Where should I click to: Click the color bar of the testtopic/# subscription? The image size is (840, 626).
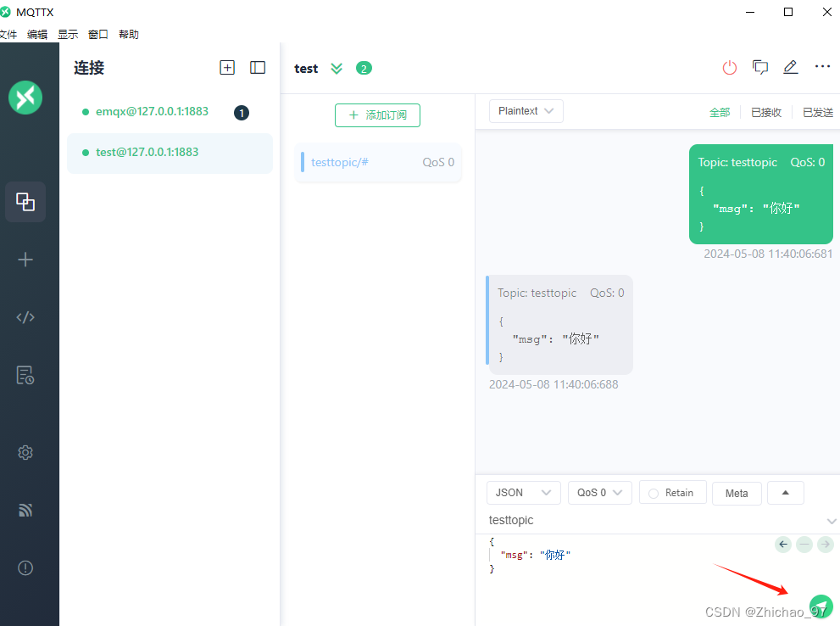pos(303,162)
